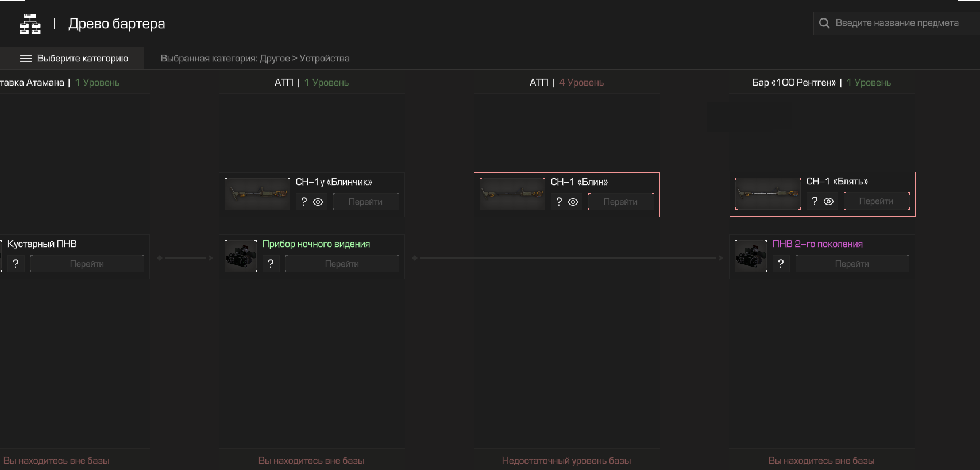Click the Древо бартера title
This screenshot has height=470, width=980.
click(117, 24)
